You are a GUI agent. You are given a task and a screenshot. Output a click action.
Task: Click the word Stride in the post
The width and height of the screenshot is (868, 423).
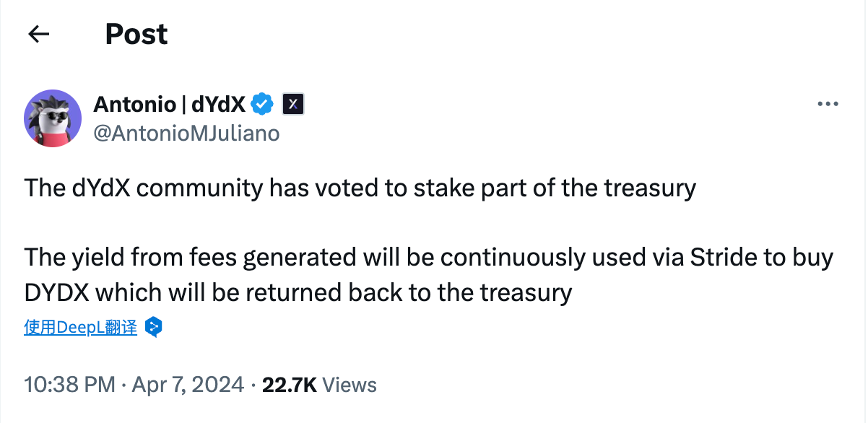717,257
